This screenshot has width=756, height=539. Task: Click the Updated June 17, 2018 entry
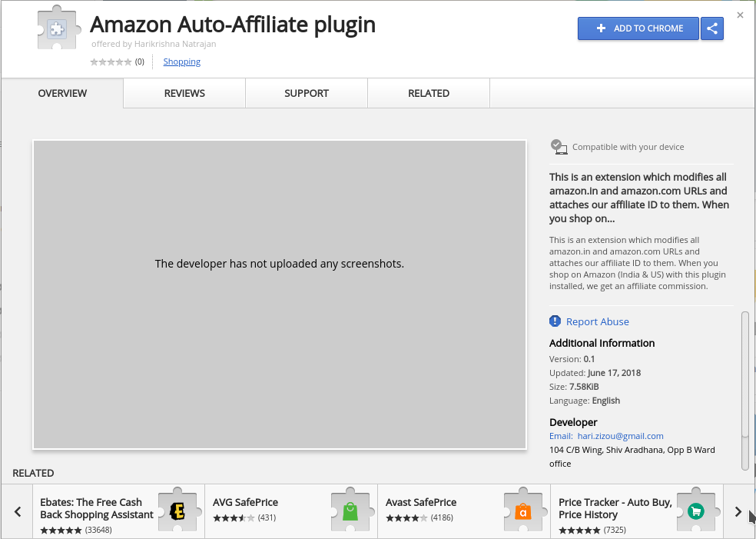[595, 372]
